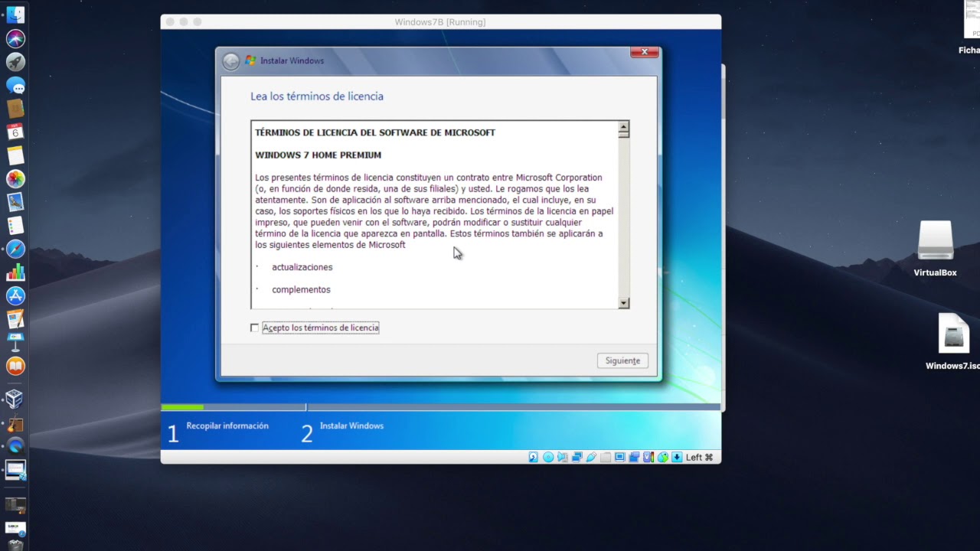Screen dimensions: 980x551
Task: Click 'Windows7B [Running]' window title
Action: coord(440,22)
